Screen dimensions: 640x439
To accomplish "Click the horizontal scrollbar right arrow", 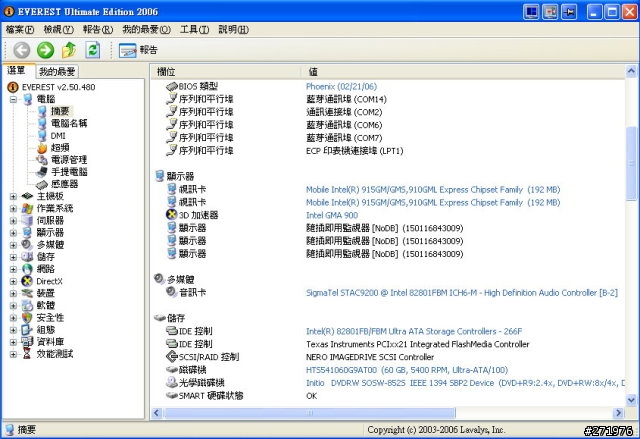I will 618,413.
